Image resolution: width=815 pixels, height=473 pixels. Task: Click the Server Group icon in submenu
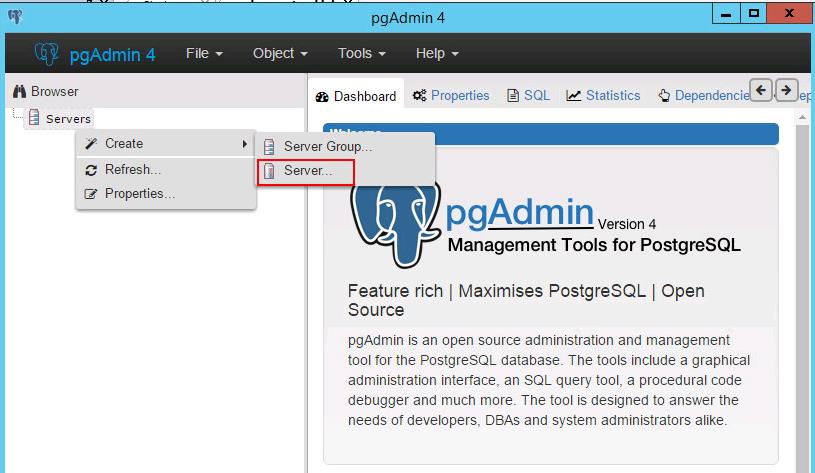268,147
